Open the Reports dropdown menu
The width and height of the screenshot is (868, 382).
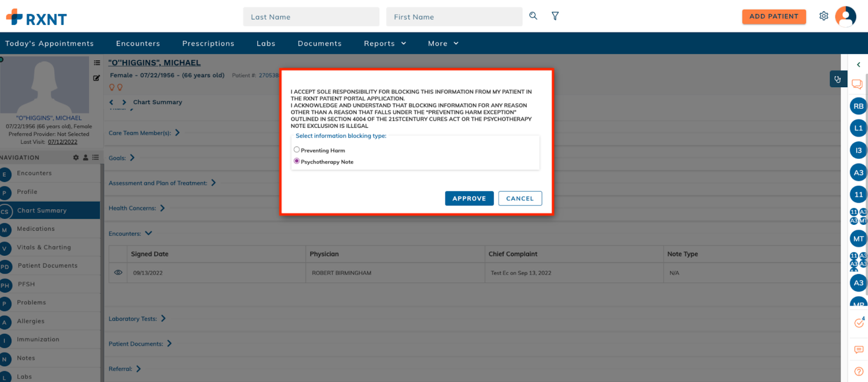385,43
